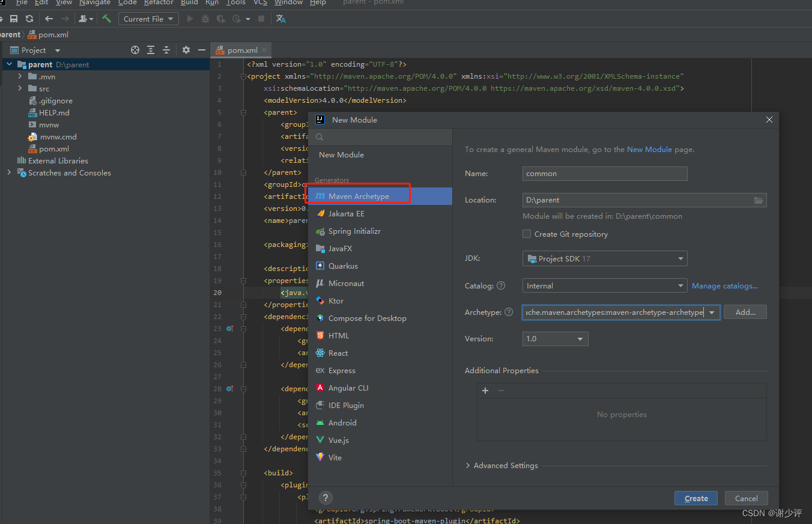This screenshot has width=812, height=524.
Task: Open the Navigate menu
Action: (x=95, y=3)
